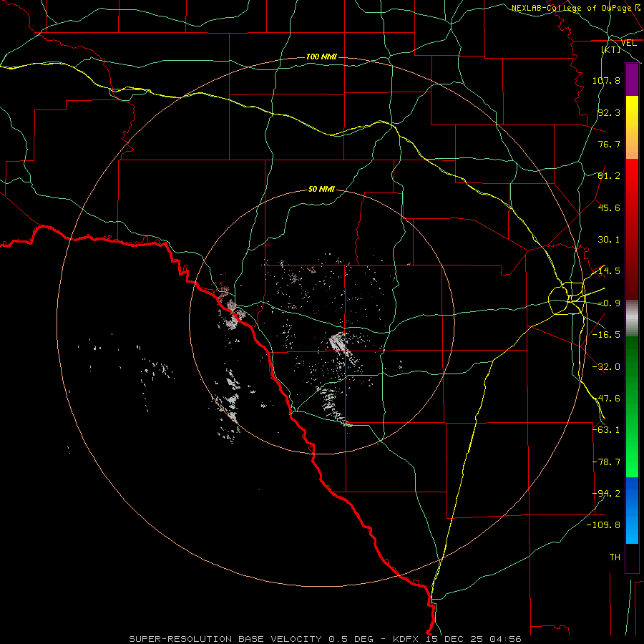Click the 45.6 velocity scale value
Viewport: 644px width, 644px height.
pyautogui.click(x=609, y=208)
